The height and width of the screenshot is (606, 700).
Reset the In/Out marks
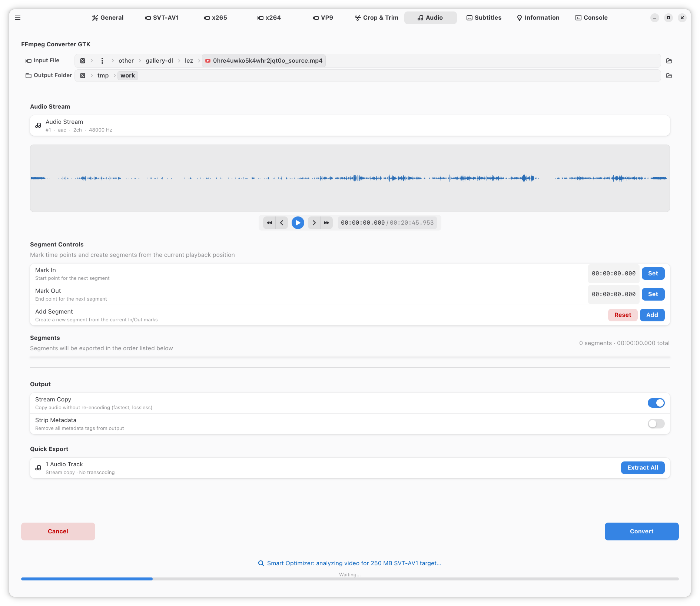623,315
